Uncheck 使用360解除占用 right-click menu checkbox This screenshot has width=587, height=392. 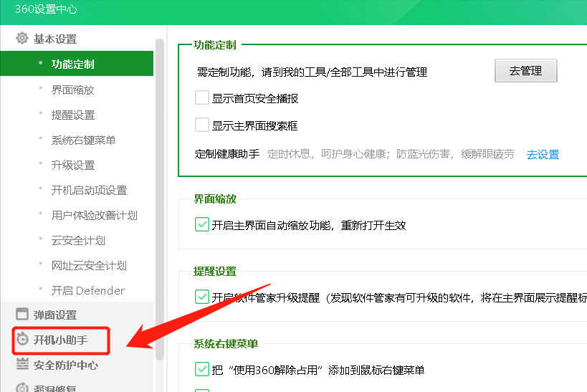tap(202, 369)
